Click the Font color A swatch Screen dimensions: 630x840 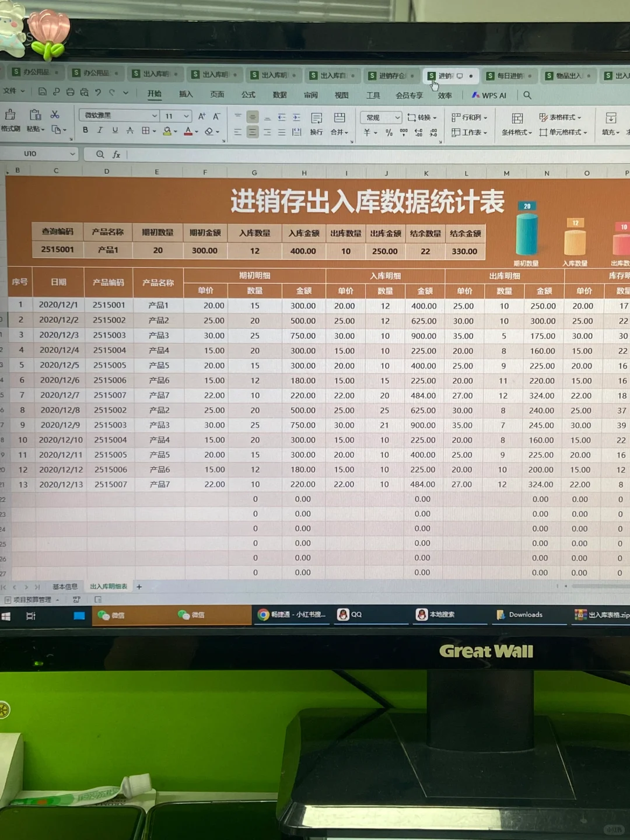pos(188,131)
